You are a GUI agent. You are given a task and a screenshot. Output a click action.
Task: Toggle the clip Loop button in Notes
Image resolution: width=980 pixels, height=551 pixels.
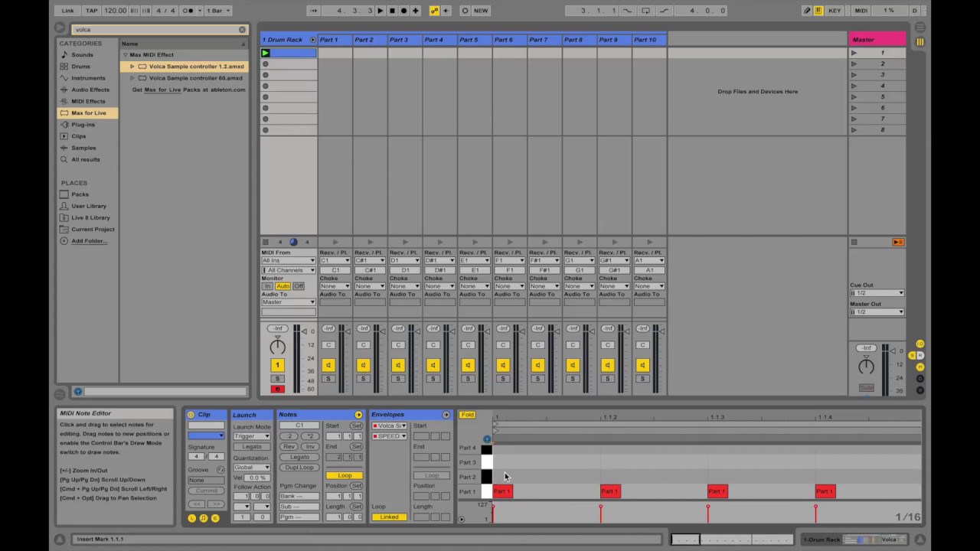click(x=345, y=476)
